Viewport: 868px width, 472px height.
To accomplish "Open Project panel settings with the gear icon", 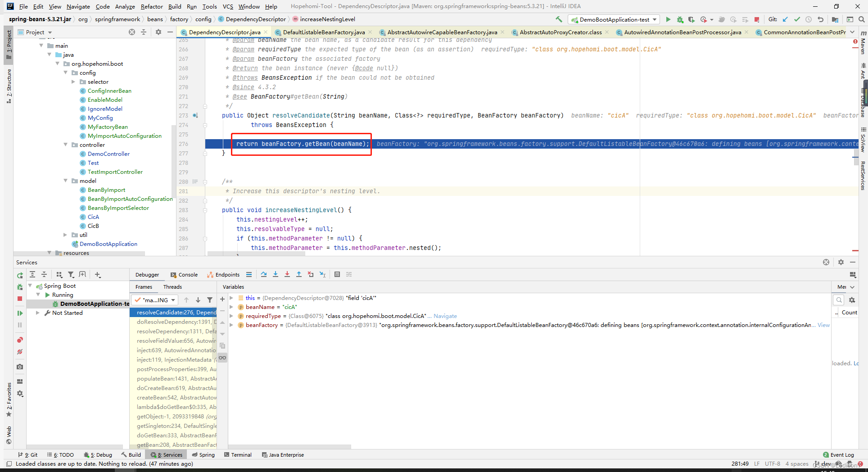I will pos(158,32).
